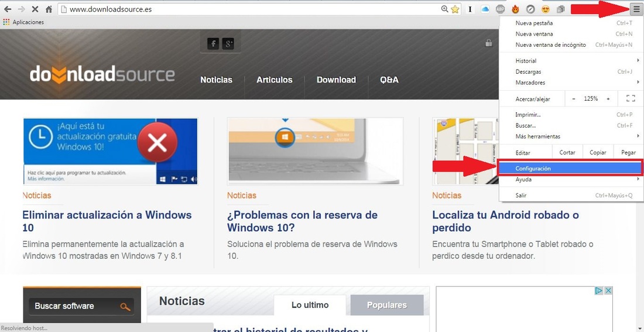Click the heart-eyes emoji extension icon
The height and width of the screenshot is (332, 644).
point(546,9)
